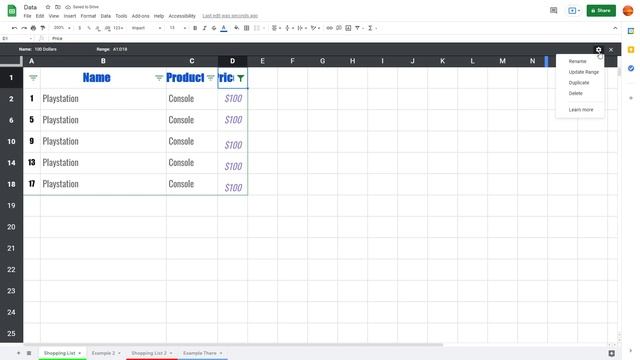Screen dimensions: 640x360
Task: Toggle the Product column filter
Action: tap(210, 78)
